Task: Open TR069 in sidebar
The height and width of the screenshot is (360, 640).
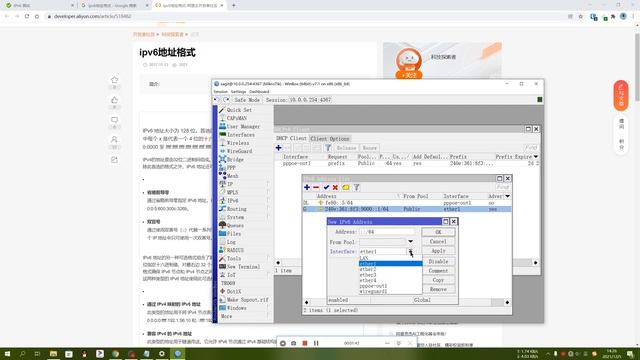Action: point(228,283)
